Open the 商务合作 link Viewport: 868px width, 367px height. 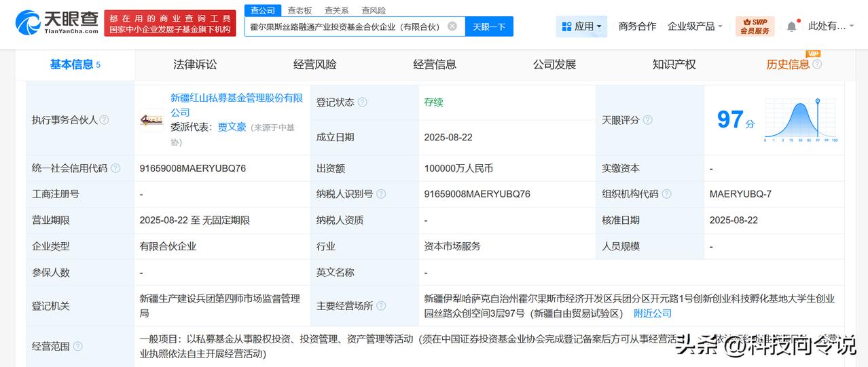pos(637,26)
